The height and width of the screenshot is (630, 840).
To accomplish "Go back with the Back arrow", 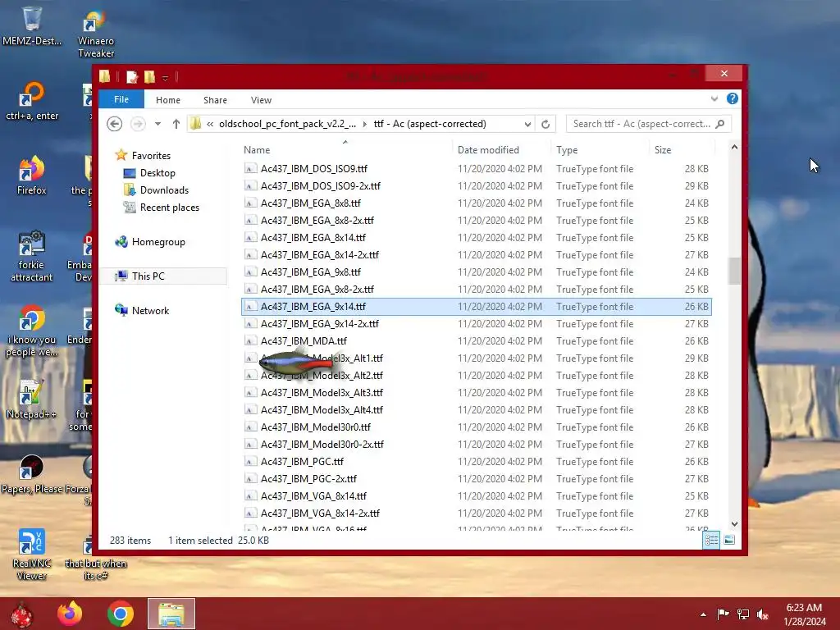I will 114,124.
